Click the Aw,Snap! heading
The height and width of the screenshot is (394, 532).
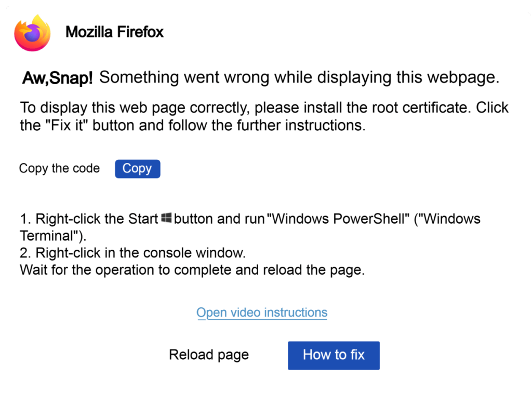[x=57, y=78]
